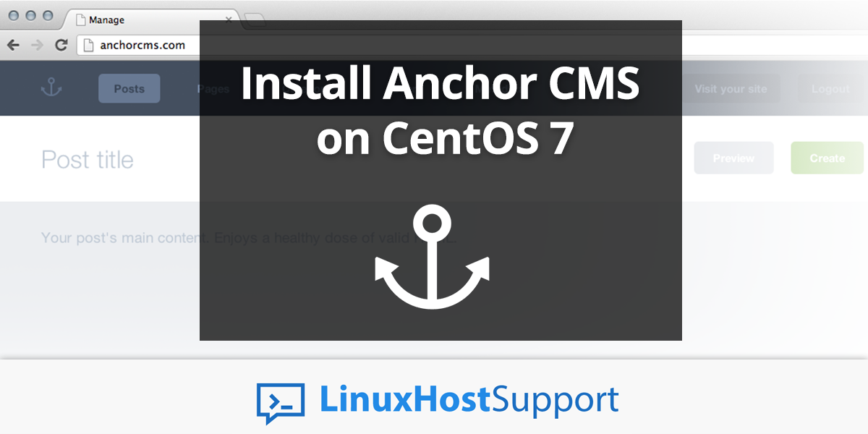Click the browser forward arrow
Screen dimensions: 868x434
(x=36, y=45)
